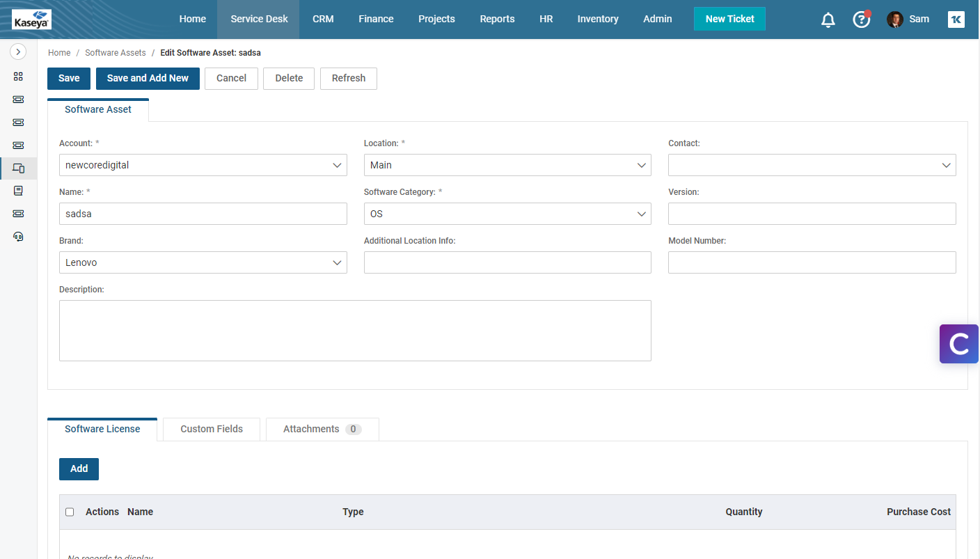Open the notifications bell
The width and height of the screenshot is (980, 559).
[828, 19]
